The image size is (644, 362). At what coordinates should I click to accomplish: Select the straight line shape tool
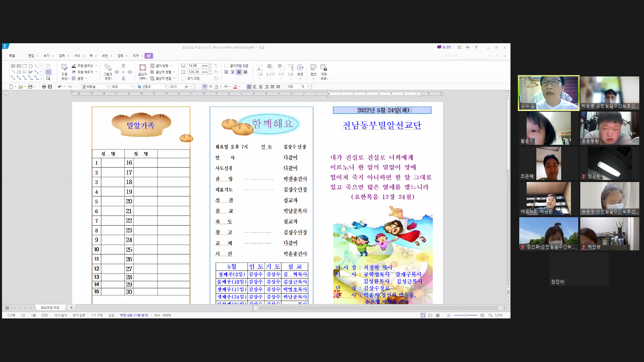coord(36,66)
